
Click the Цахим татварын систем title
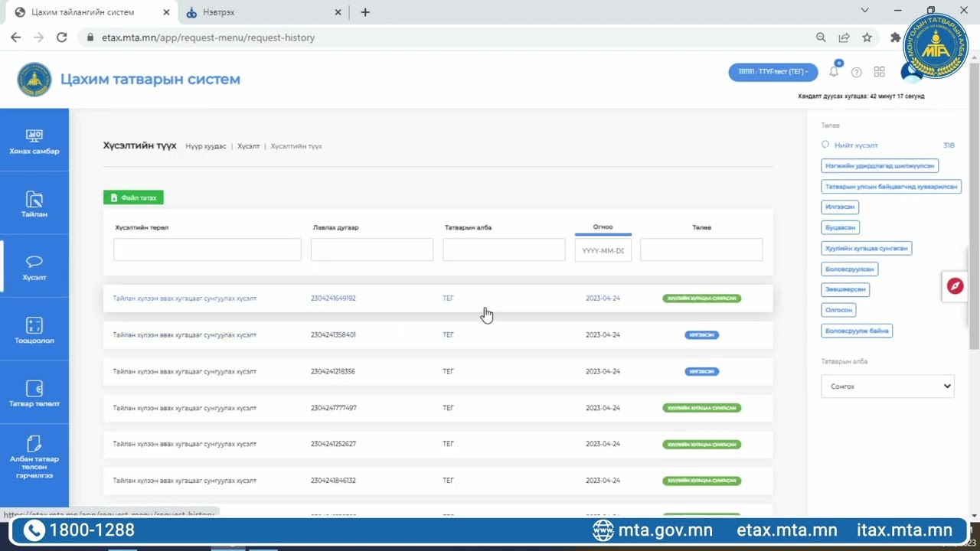pyautogui.click(x=150, y=79)
